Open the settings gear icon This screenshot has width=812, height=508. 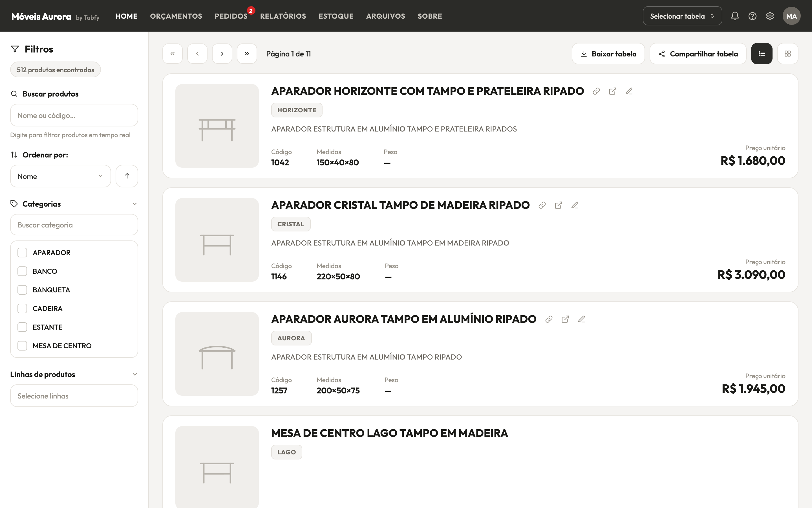point(770,16)
